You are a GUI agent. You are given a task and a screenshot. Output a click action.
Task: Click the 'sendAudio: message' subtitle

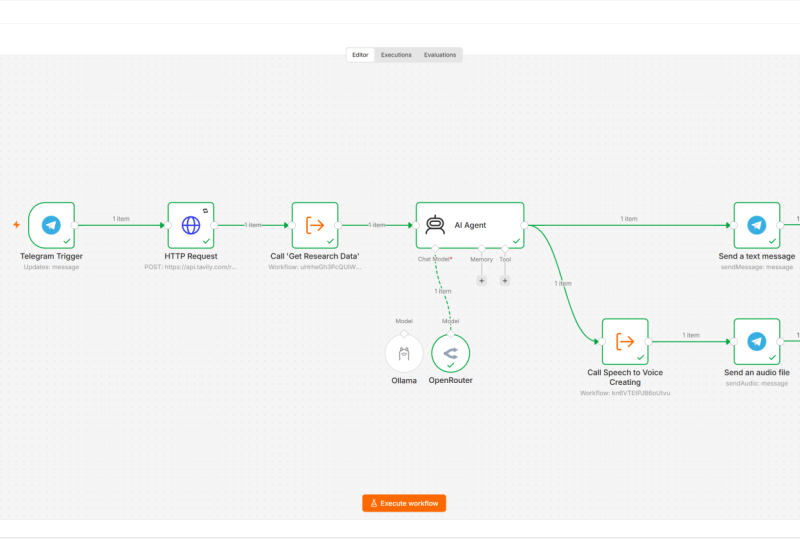757,383
